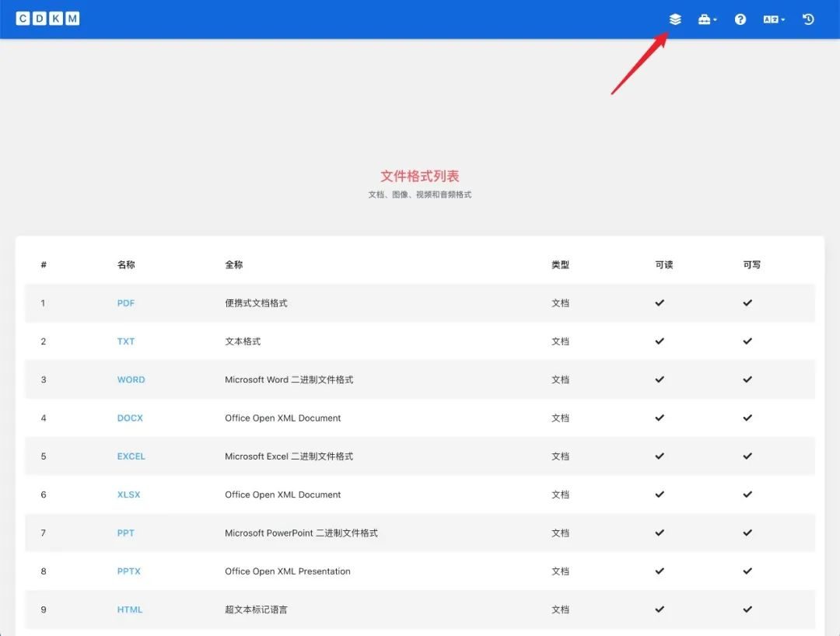840x636 pixels.
Task: Click the 类型 column header
Action: tap(560, 264)
